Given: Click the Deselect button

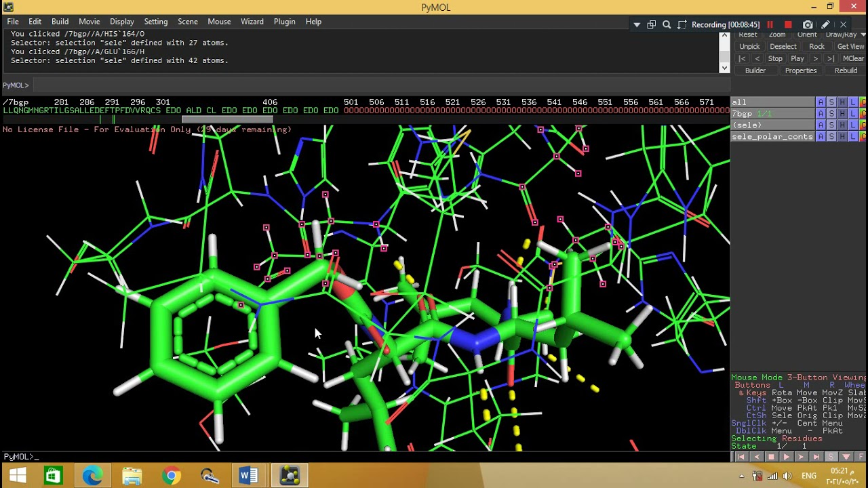Looking at the screenshot, I should coord(783,46).
